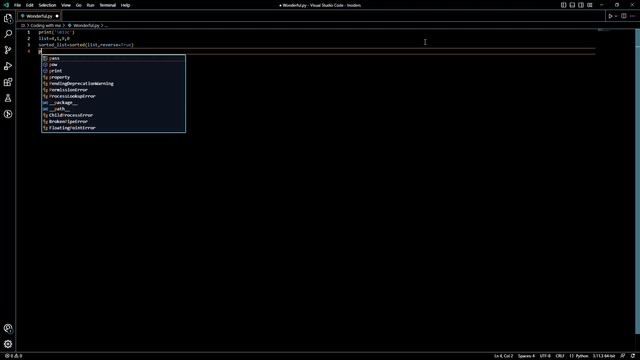The height and width of the screenshot is (360, 640).
Task: Open Customize Layout icon in title bar
Action: point(590,5)
